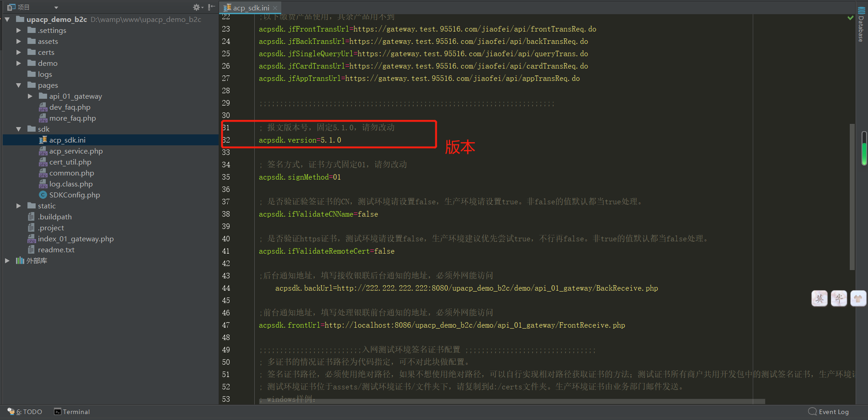Select the acp_sdk.ini editor tab
The height and width of the screenshot is (420, 868).
coord(250,8)
